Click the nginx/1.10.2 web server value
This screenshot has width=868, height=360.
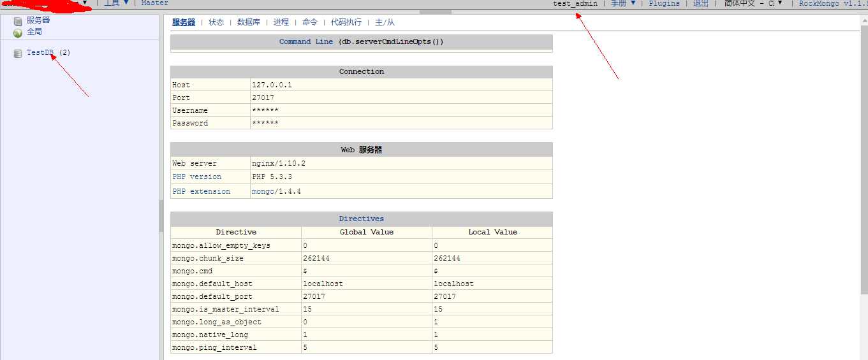tap(279, 164)
